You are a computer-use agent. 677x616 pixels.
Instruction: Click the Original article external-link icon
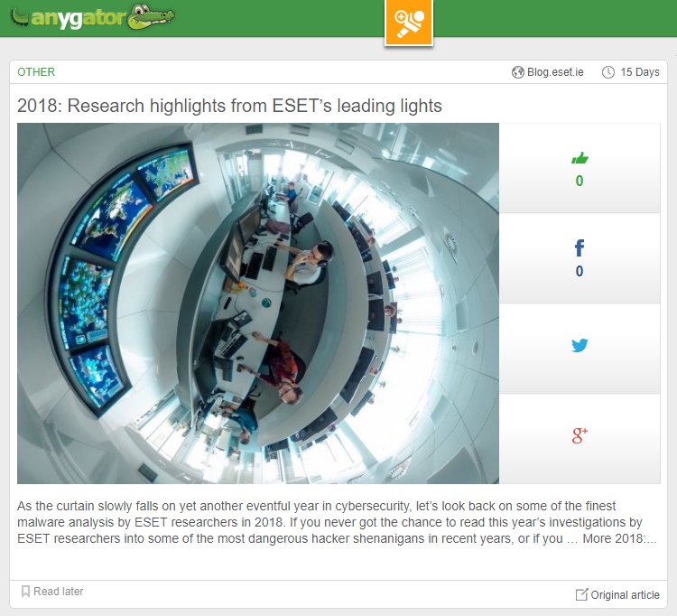click(x=581, y=594)
